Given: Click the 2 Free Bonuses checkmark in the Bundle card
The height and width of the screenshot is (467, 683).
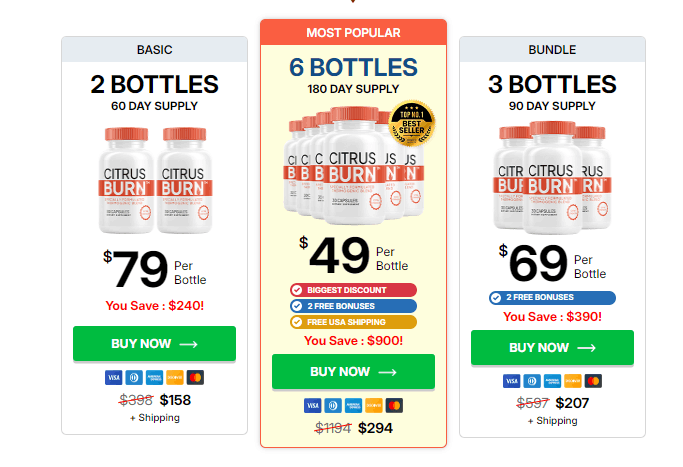Looking at the screenshot, I should [497, 297].
